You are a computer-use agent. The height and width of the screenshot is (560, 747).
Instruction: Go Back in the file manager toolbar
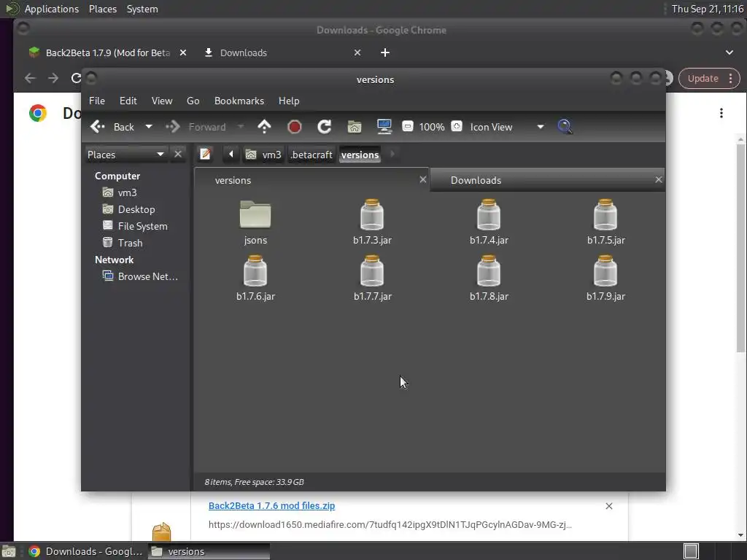coord(112,127)
